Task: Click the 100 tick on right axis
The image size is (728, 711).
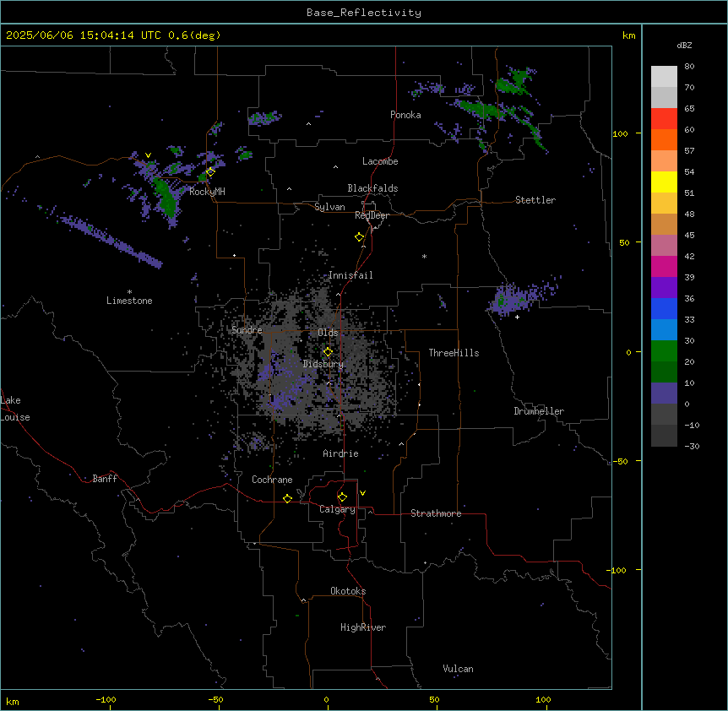Action: [620, 133]
